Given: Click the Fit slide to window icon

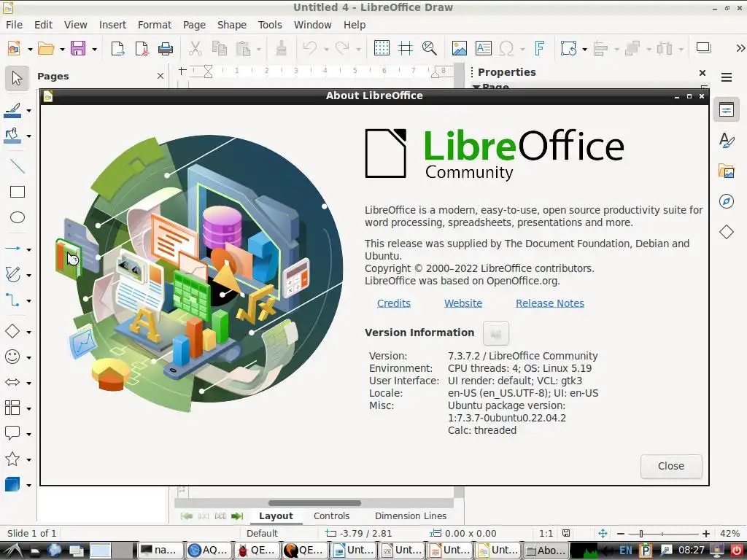Looking at the screenshot, I should point(602,533).
